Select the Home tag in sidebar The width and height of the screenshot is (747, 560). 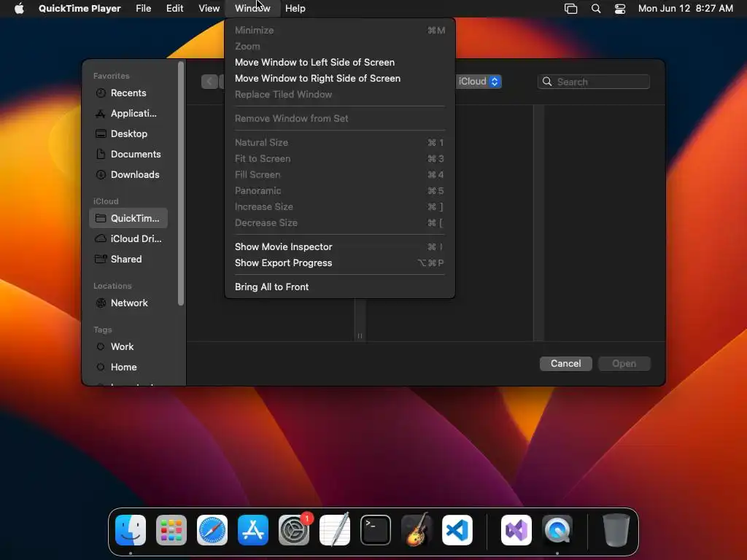128,367
